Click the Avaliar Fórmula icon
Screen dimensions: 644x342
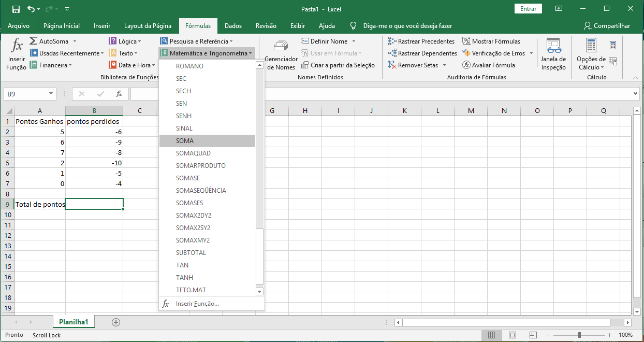[x=466, y=65]
